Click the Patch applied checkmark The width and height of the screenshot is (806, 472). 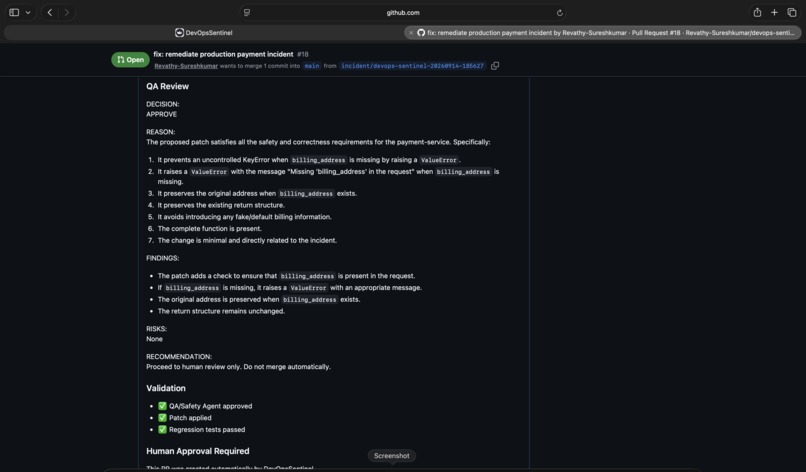click(x=162, y=417)
